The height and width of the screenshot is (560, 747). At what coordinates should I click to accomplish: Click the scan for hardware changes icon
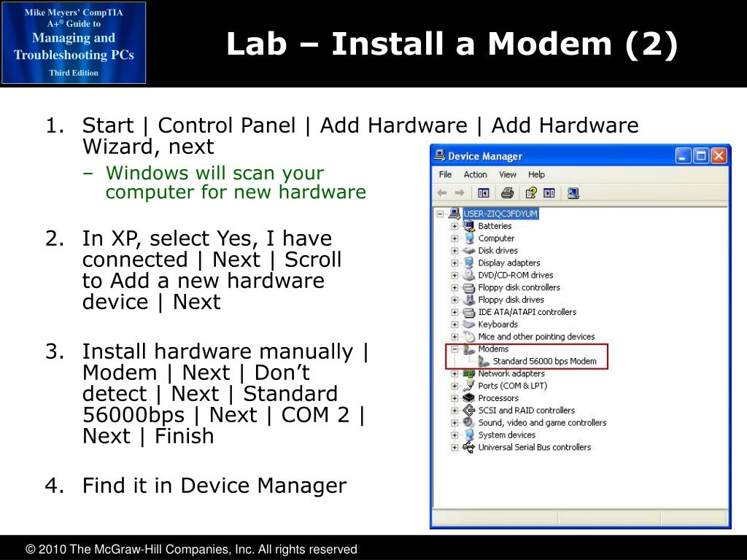click(x=573, y=192)
